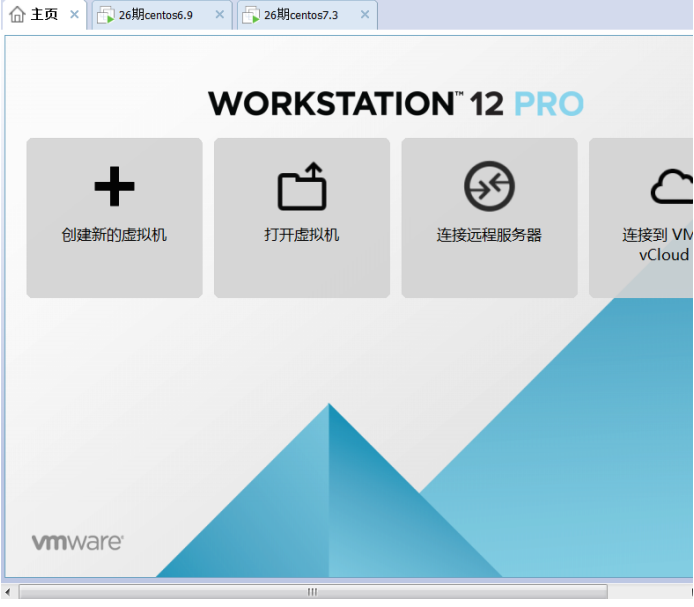Click the plus icon to create VM
The image size is (694, 607).
click(114, 186)
